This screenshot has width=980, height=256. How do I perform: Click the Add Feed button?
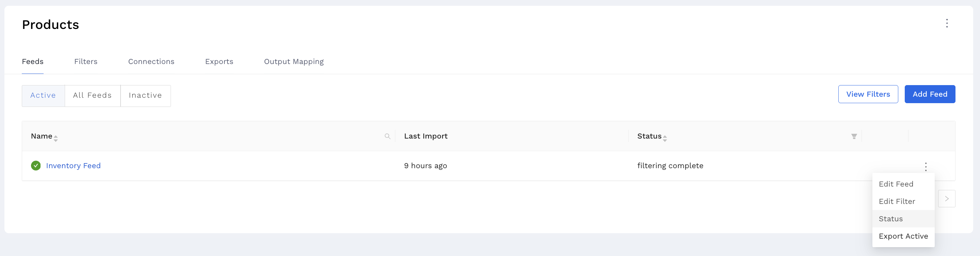[x=930, y=94]
